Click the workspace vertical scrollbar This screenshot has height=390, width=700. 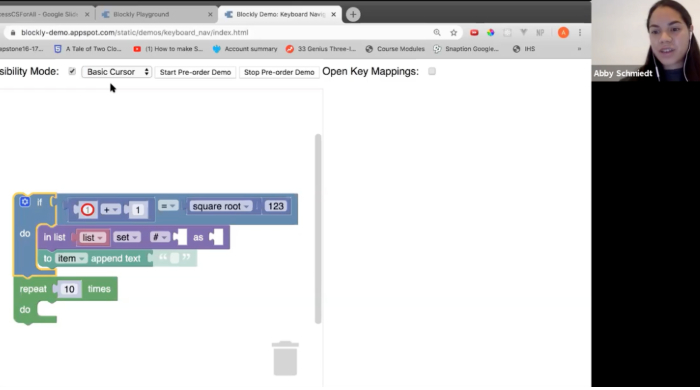[x=318, y=228]
